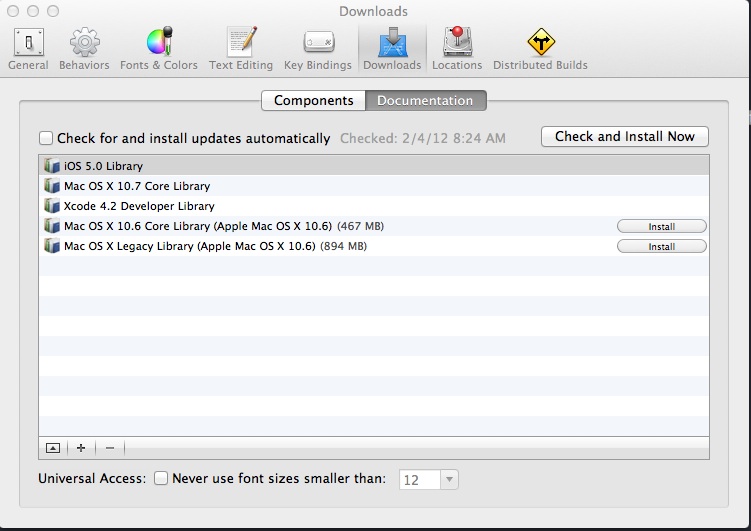Install Mac OS X Legacy Library
The width and height of the screenshot is (751, 531).
[661, 247]
